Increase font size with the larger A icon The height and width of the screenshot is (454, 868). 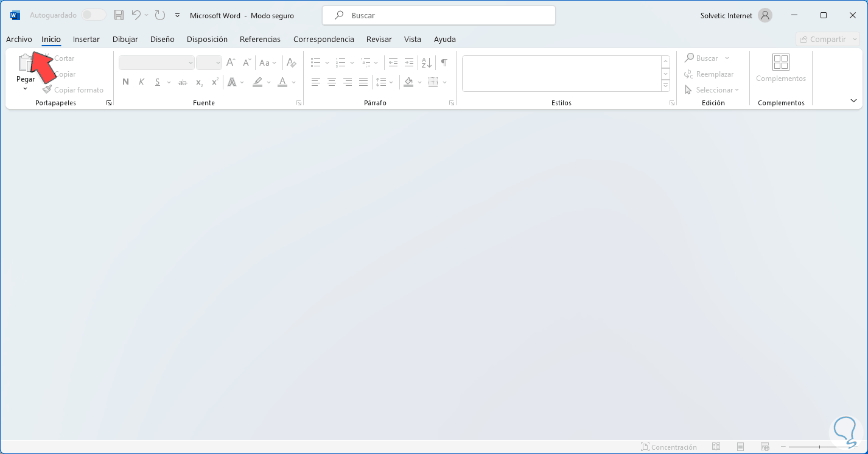(x=231, y=62)
